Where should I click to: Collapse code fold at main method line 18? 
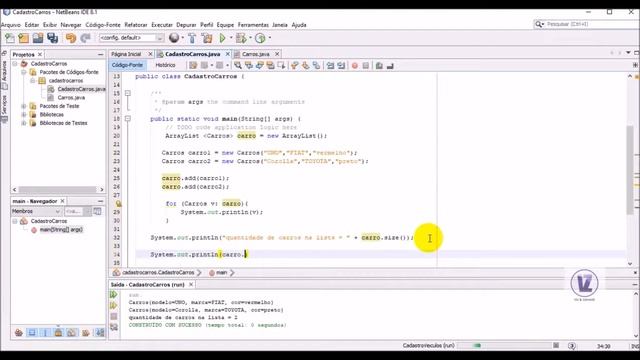click(x=128, y=118)
